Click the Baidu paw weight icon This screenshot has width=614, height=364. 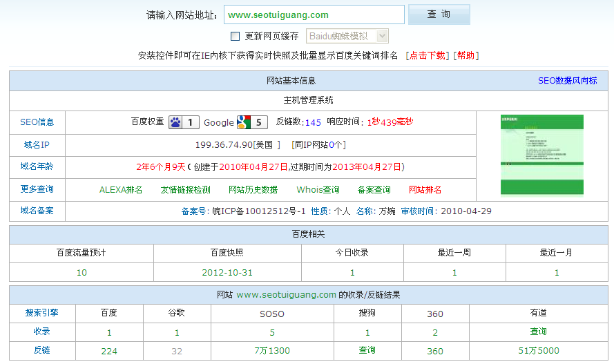point(175,122)
